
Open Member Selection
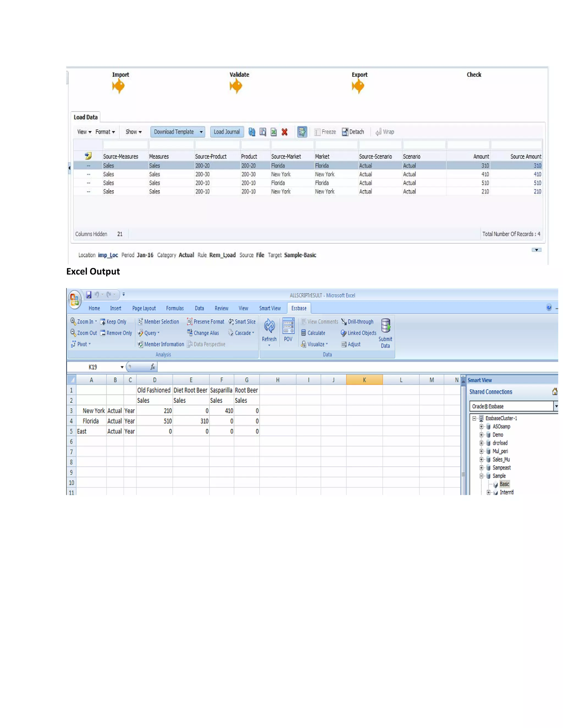coord(158,322)
